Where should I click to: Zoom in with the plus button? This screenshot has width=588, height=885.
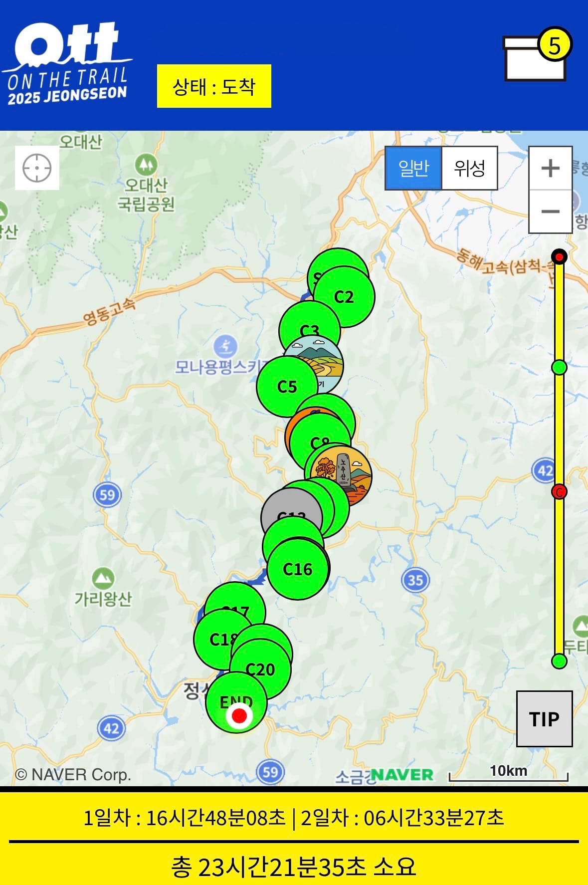(x=550, y=168)
